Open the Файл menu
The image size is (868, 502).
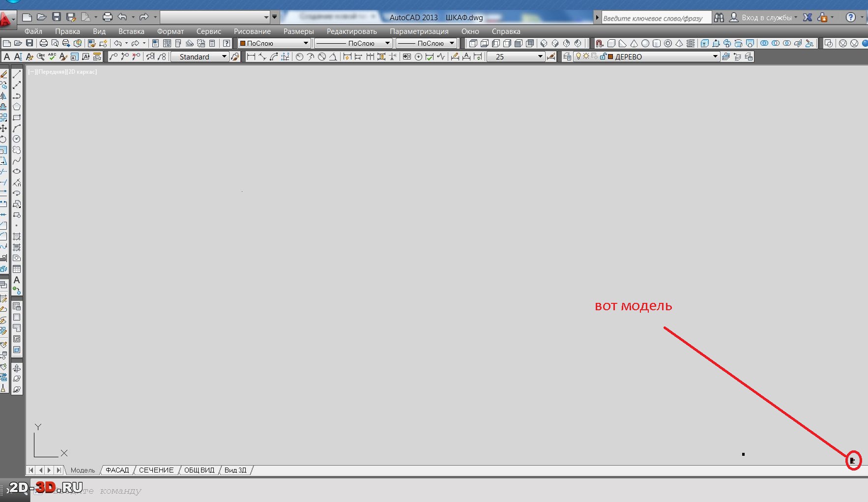click(x=33, y=31)
